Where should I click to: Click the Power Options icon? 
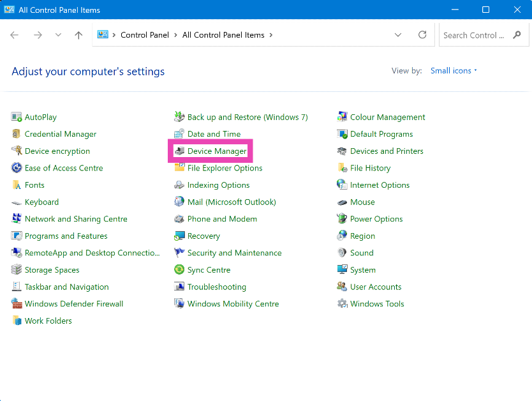(x=343, y=219)
